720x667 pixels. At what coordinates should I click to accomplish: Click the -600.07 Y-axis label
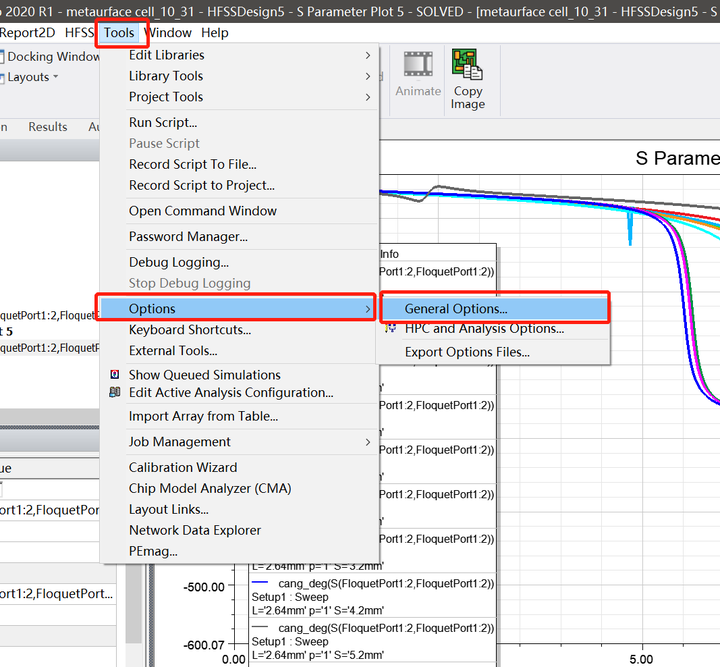(204, 645)
